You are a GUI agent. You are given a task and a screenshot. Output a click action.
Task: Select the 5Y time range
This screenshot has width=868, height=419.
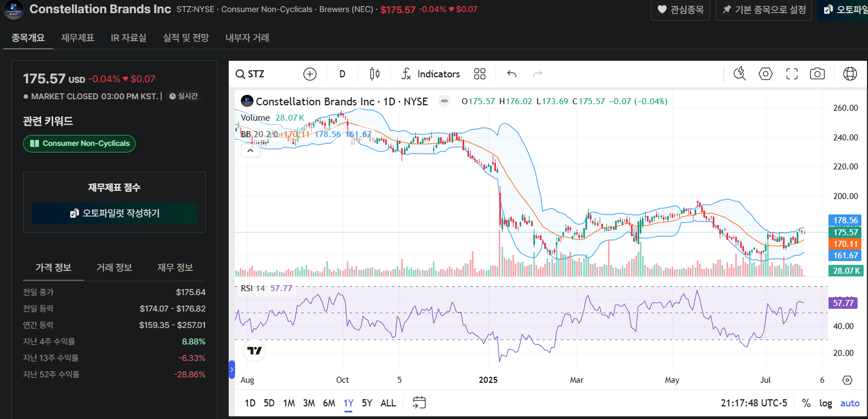(367, 403)
